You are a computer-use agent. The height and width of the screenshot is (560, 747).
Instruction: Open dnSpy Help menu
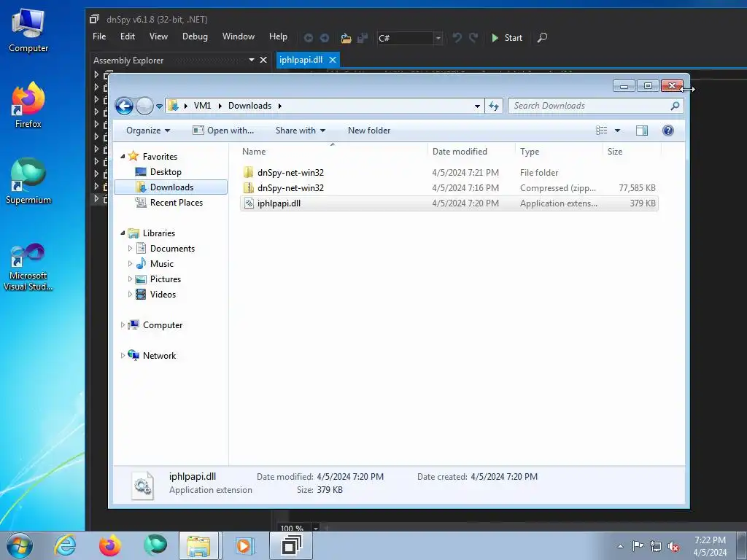click(x=278, y=36)
